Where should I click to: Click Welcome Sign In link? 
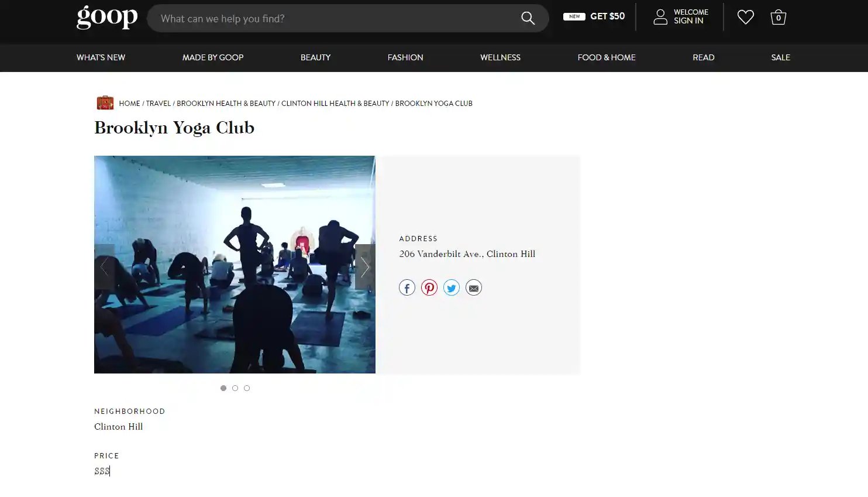click(x=691, y=16)
